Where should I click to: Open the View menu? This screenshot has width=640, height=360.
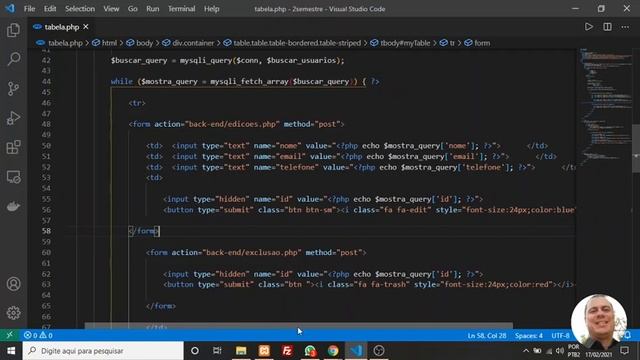pos(111,9)
